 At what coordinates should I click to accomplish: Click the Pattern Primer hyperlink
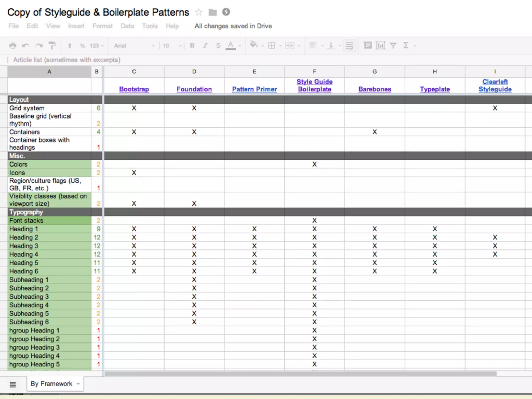pos(254,89)
